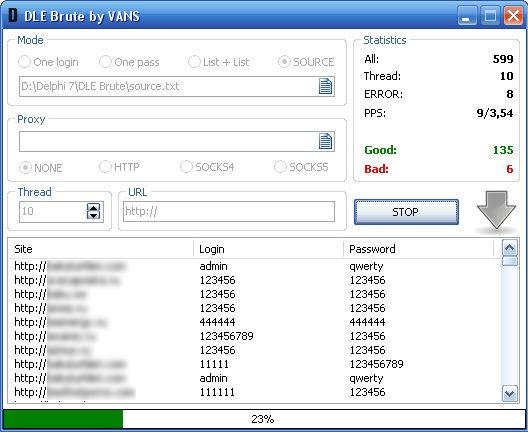Click the proxy list browse document icon
Viewport: 528px width, 432px height.
click(x=325, y=141)
